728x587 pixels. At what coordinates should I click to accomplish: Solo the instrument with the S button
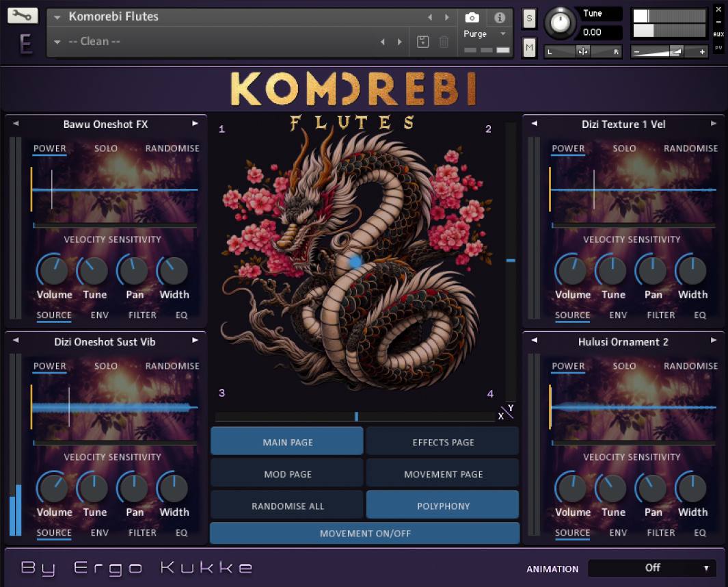tap(529, 18)
